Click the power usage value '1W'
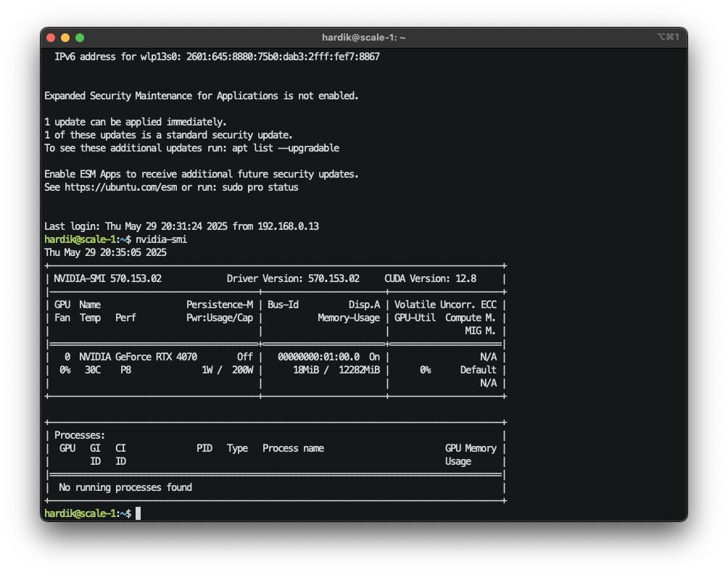This screenshot has height=575, width=728. tap(207, 370)
